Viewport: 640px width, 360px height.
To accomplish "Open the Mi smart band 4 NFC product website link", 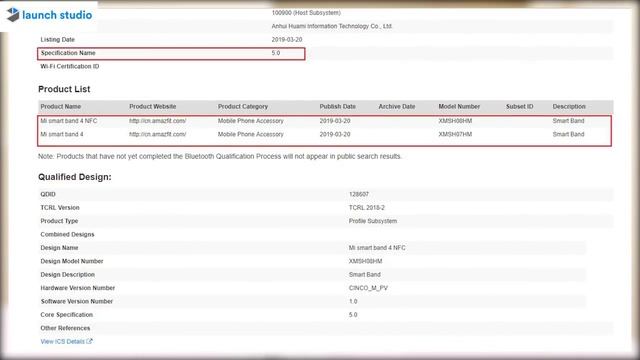I will pyautogui.click(x=158, y=121).
